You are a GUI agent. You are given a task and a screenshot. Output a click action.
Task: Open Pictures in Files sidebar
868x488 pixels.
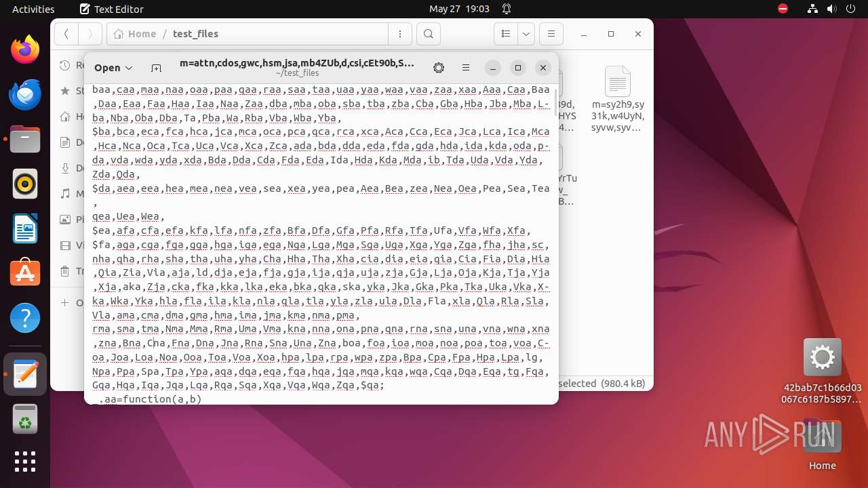(71, 220)
